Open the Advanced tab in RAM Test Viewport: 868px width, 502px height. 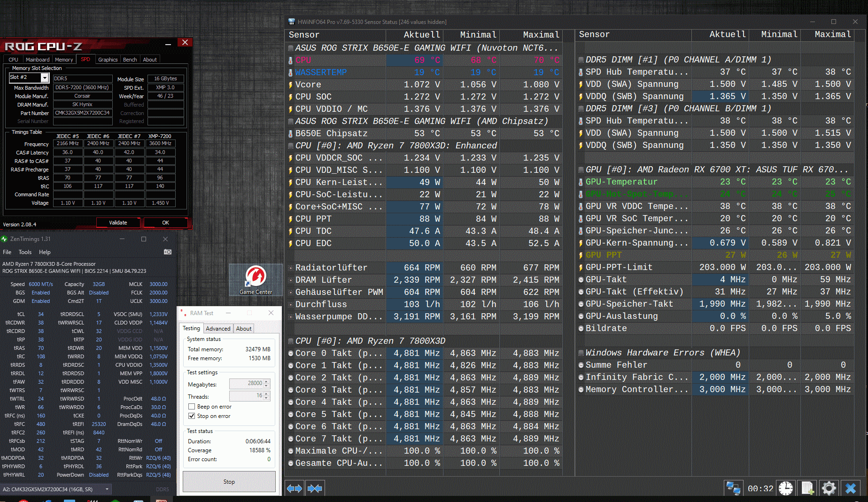[x=218, y=329]
